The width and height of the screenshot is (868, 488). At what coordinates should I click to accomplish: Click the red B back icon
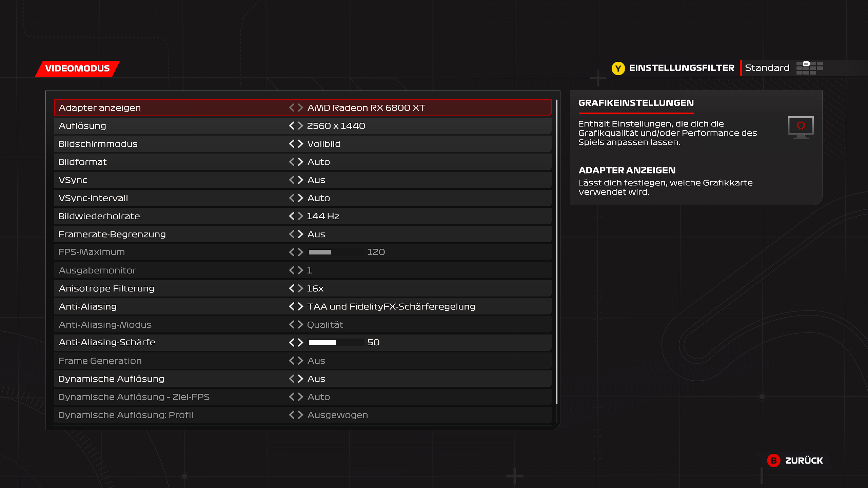[x=773, y=461]
